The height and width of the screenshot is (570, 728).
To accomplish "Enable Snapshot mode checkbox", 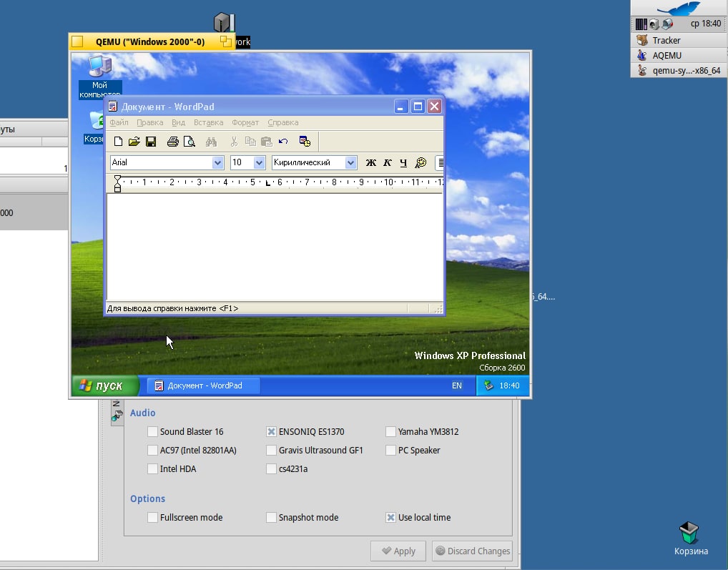I will tap(271, 517).
